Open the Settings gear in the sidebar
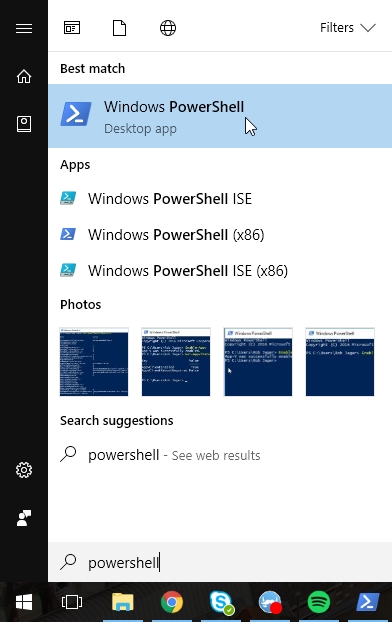392x622 pixels. (x=24, y=470)
